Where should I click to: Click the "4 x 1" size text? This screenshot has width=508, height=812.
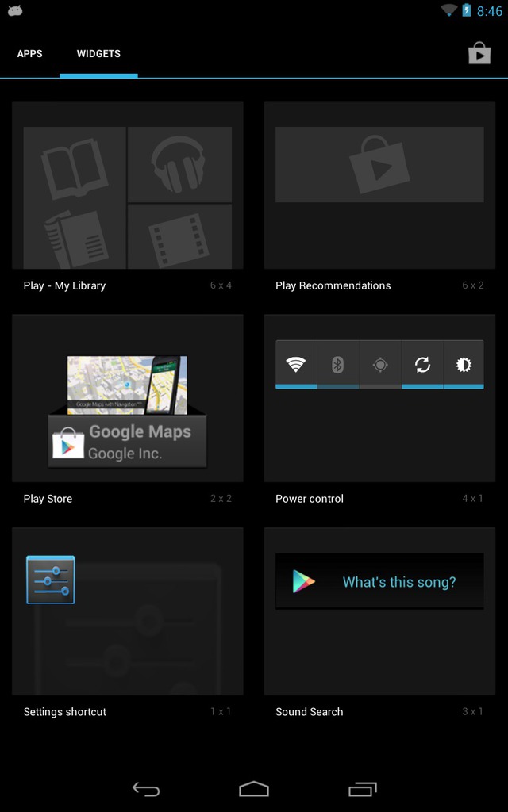[x=473, y=499]
